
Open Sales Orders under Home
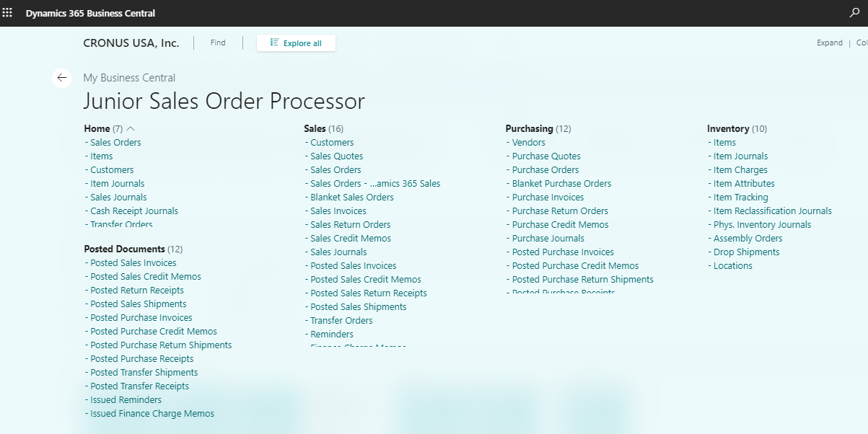[115, 143]
